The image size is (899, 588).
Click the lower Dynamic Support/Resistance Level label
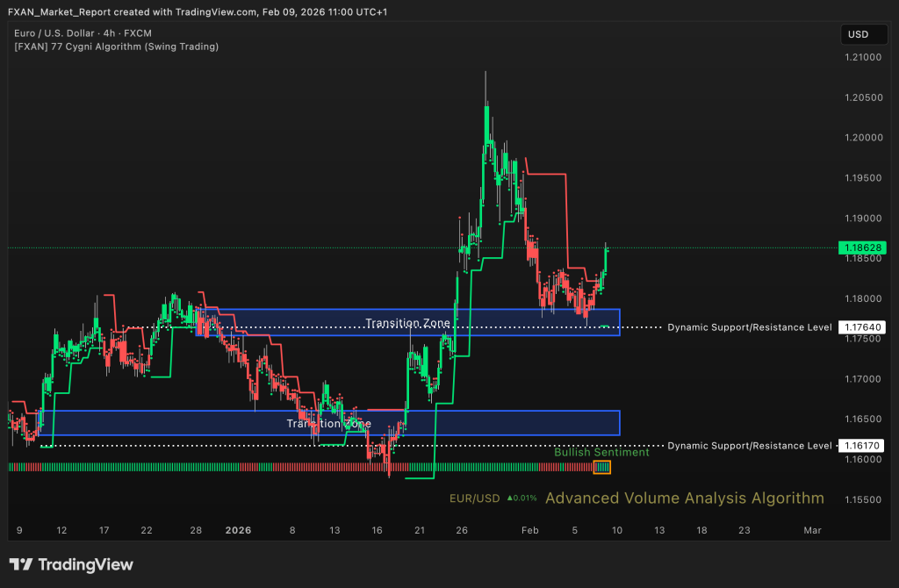749,446
